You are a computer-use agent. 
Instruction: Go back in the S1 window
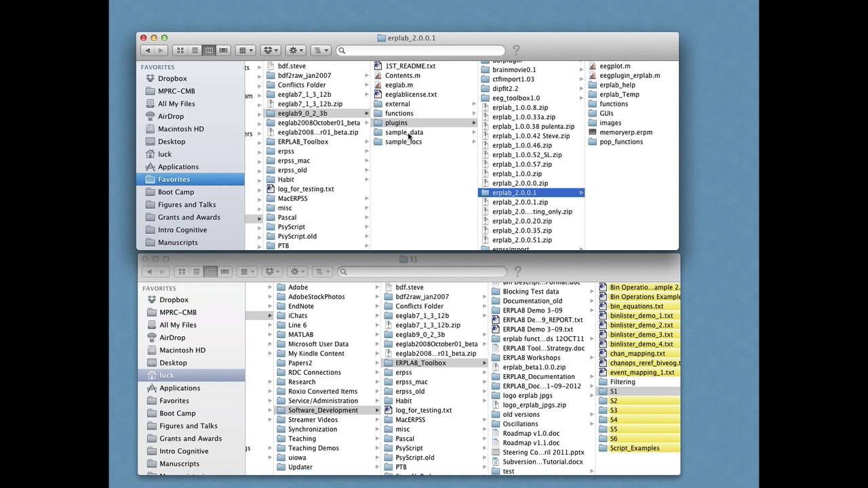click(x=149, y=271)
